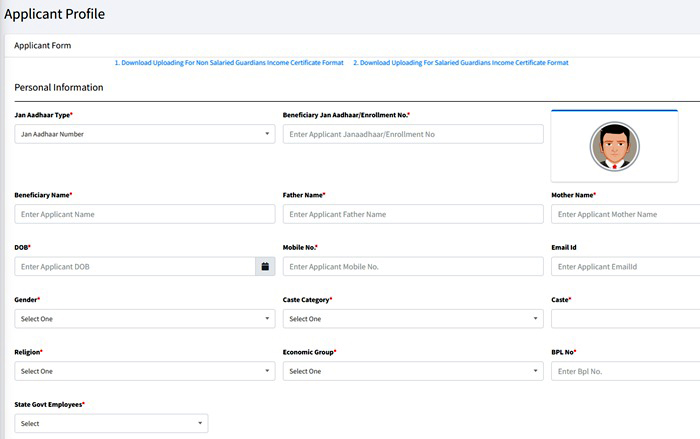The height and width of the screenshot is (439, 700).
Task: Click the Beneficiary Jan Aadhaar/Enrollment No. field
Action: pos(413,134)
